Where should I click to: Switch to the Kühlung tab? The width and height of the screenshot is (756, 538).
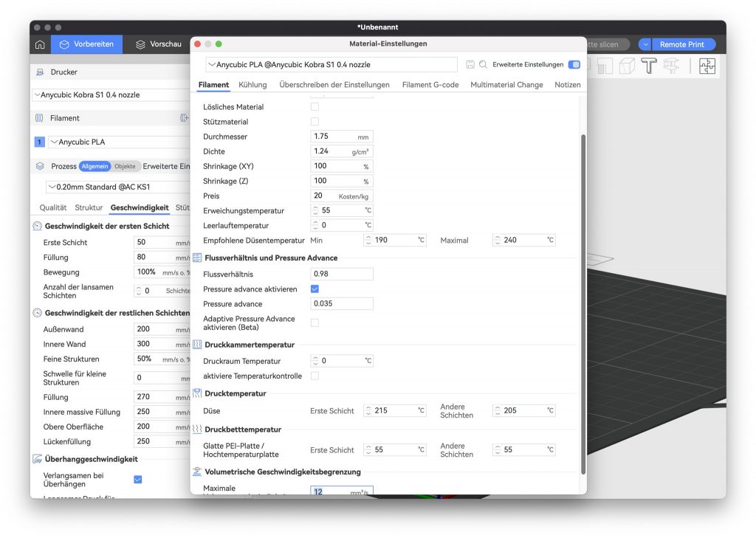252,85
